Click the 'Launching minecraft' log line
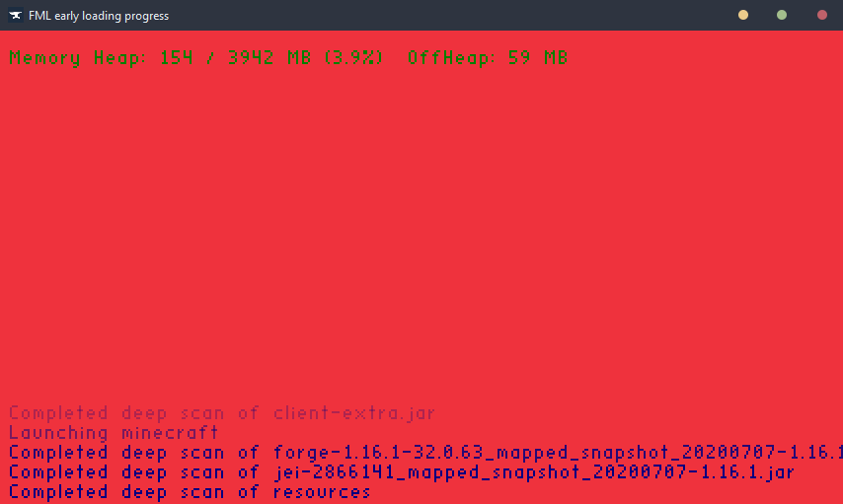The image size is (843, 504). point(114,433)
